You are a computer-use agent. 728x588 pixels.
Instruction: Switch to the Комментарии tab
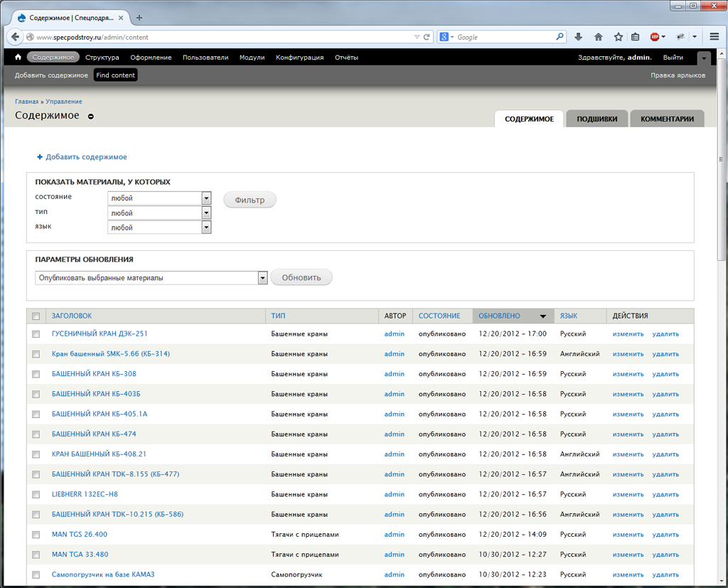pos(667,119)
